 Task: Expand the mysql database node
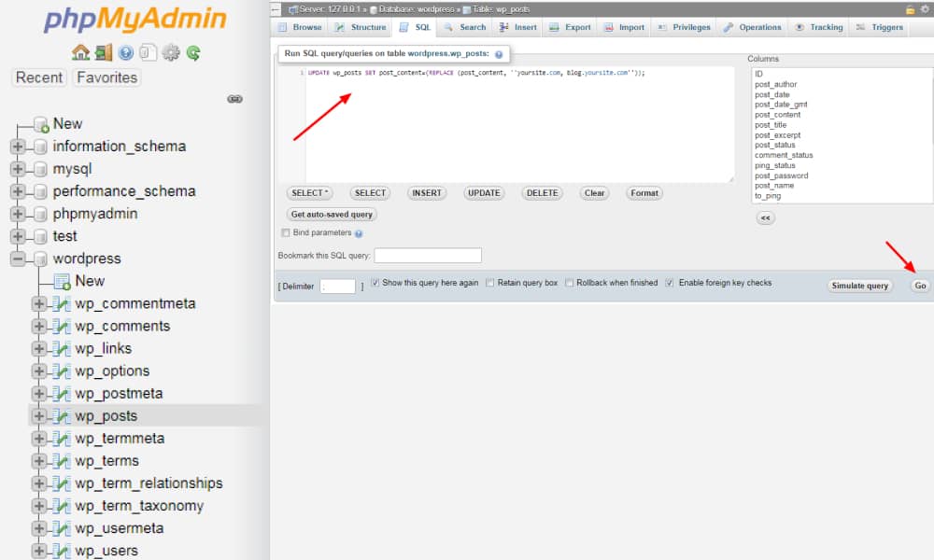[x=18, y=169]
